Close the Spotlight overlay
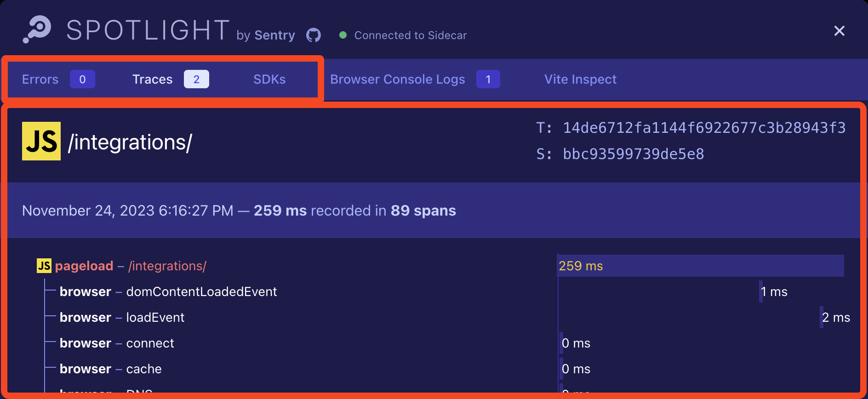The width and height of the screenshot is (868, 399). pos(839,31)
